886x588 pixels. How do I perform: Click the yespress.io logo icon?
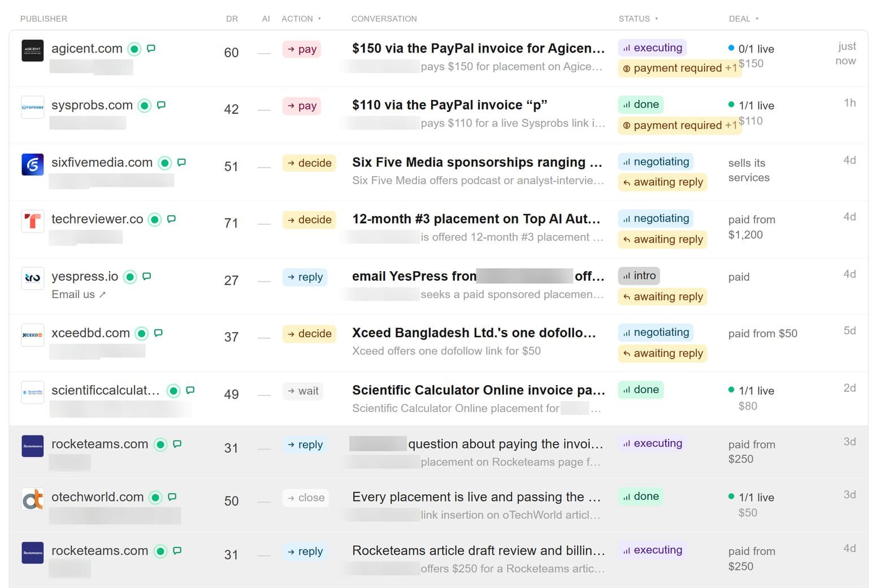32,278
